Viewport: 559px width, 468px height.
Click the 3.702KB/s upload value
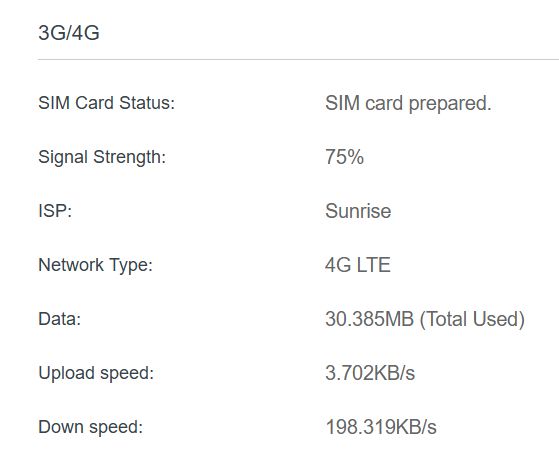tap(370, 373)
